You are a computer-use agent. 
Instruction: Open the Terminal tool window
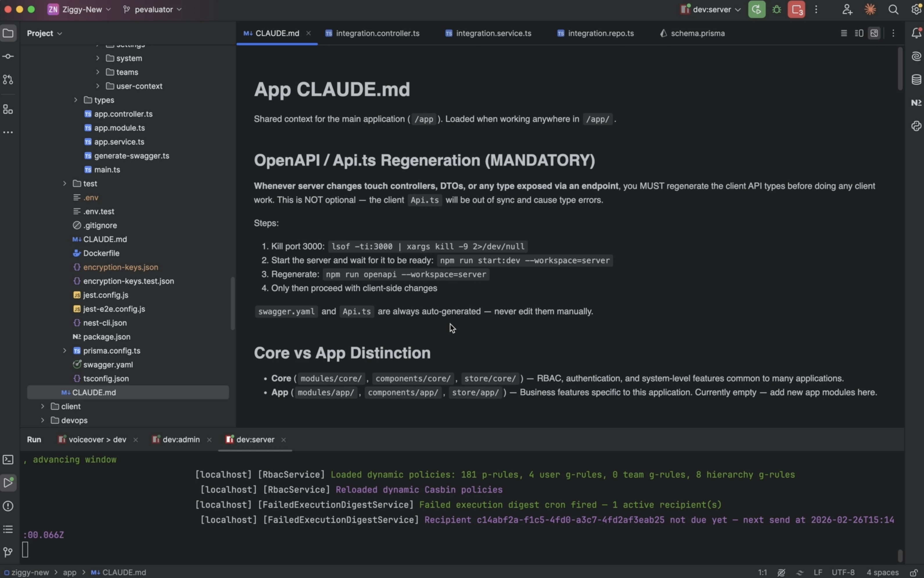(x=8, y=459)
